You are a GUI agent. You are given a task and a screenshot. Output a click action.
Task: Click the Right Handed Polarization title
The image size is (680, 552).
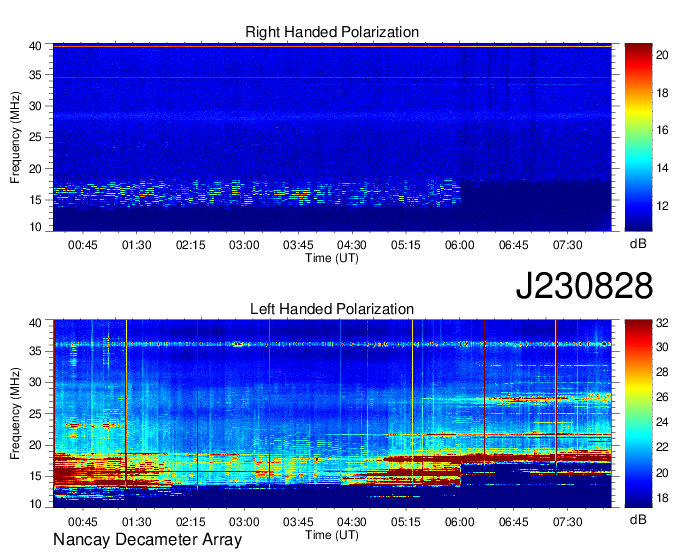point(332,32)
